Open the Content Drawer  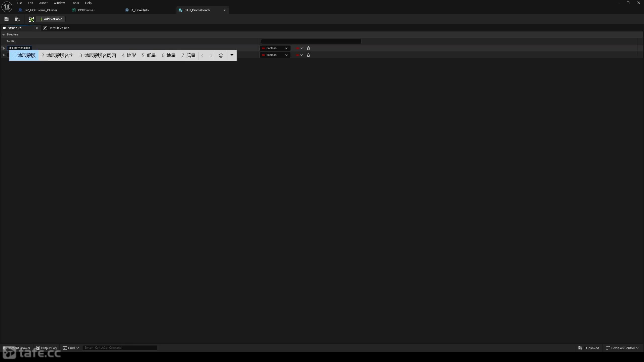(x=17, y=348)
